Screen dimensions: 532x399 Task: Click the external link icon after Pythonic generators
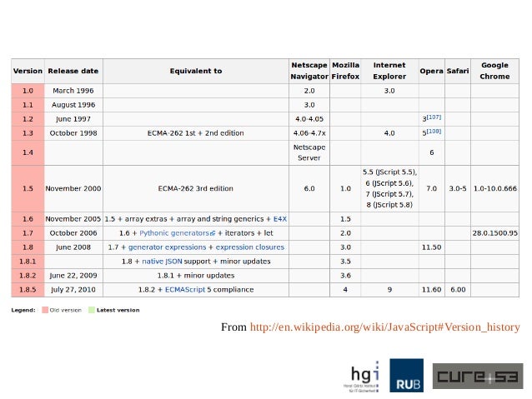(213, 233)
